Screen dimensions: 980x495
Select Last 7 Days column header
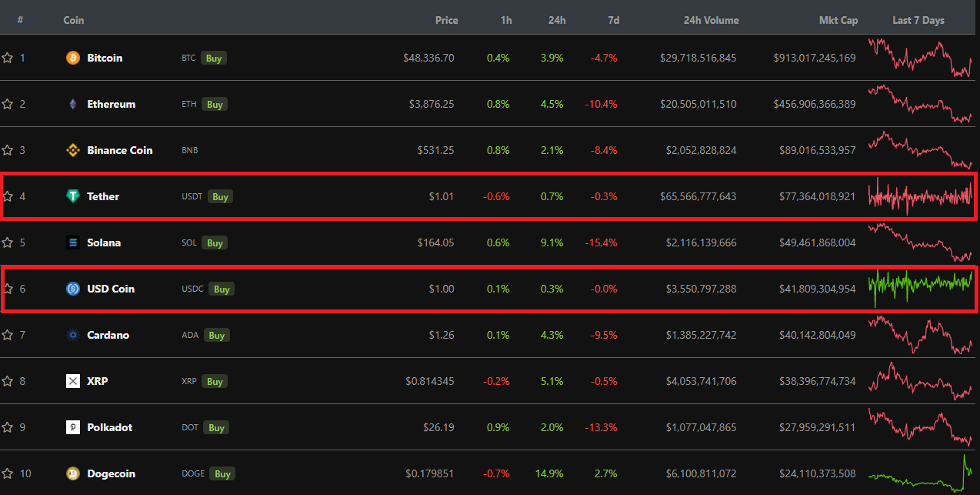918,20
